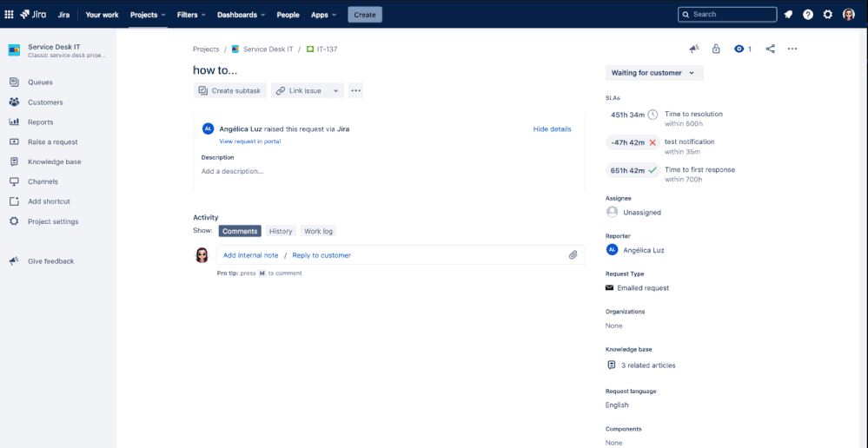The height and width of the screenshot is (448, 868).
Task: Click the feedback megaphone icon above status
Action: [694, 49]
